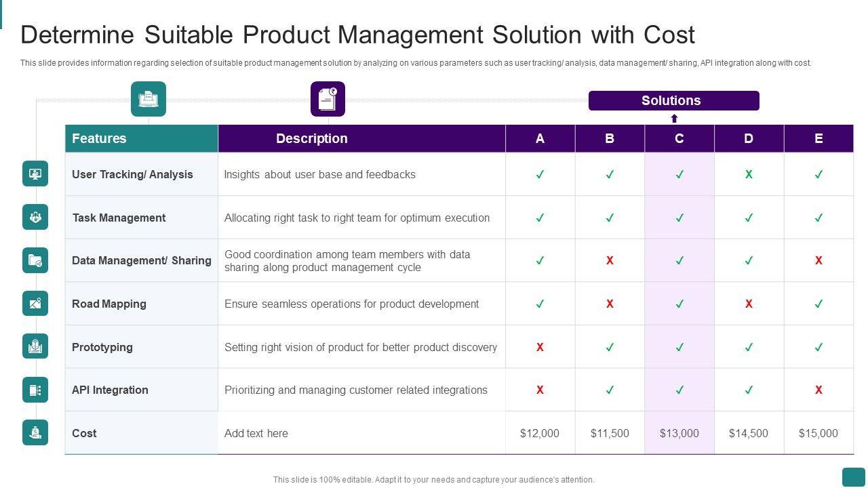Click the teal square in bottom corner
Screen dimensions: 868x488
click(x=854, y=476)
